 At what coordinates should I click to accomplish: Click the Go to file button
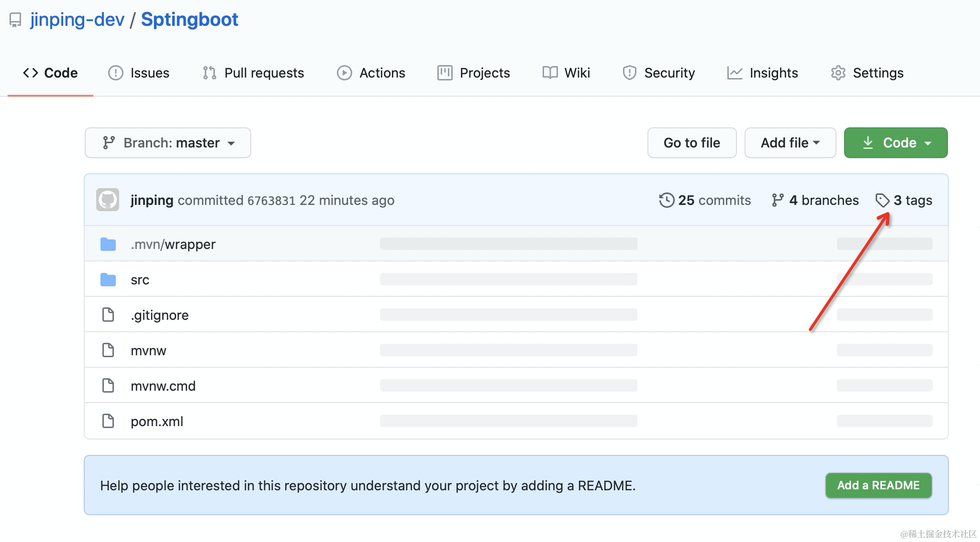(x=691, y=143)
